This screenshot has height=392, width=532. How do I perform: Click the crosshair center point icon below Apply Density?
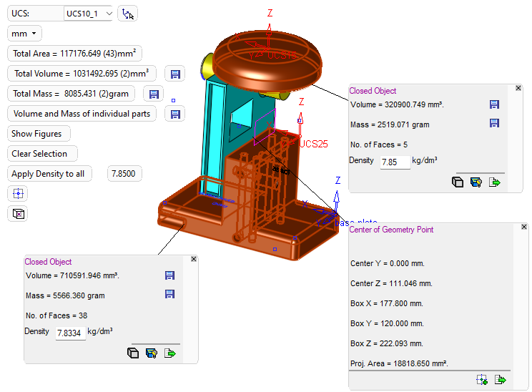coord(18,194)
